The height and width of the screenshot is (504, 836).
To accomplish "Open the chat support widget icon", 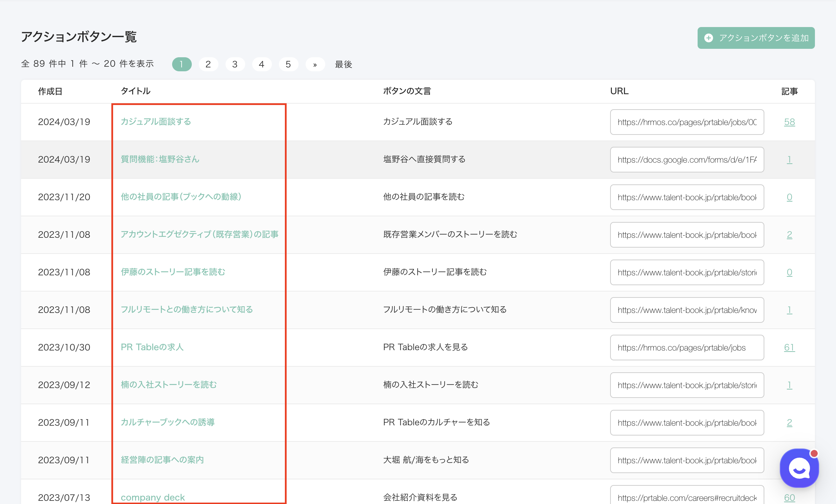I will coord(799,468).
